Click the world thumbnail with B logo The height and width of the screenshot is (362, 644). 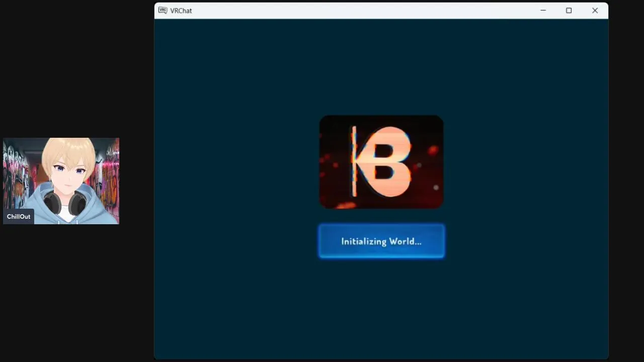[x=381, y=162]
